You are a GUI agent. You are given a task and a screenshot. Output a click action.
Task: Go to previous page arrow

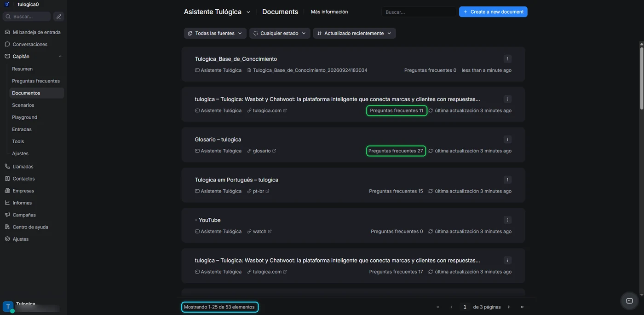click(x=451, y=307)
